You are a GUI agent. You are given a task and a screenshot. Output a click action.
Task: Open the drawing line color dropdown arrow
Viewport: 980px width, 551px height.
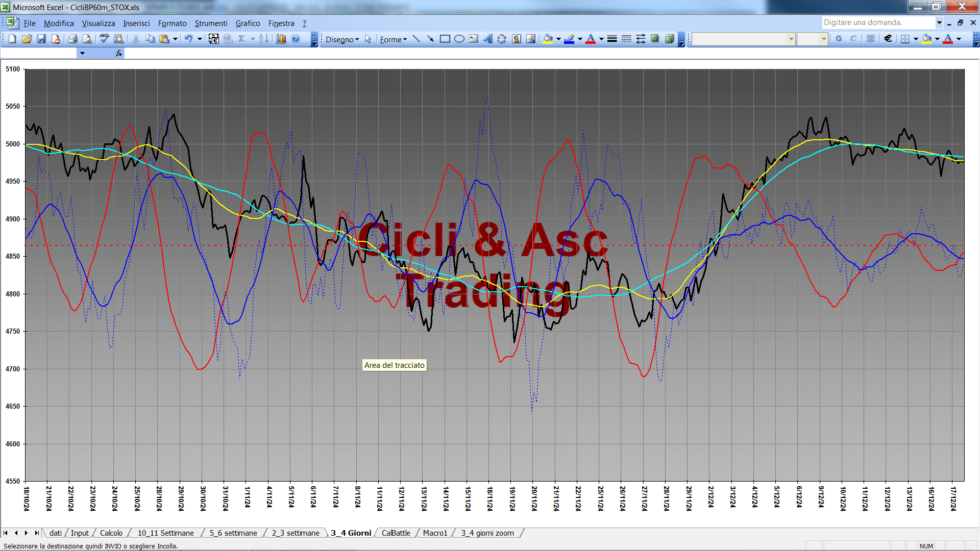pos(580,39)
